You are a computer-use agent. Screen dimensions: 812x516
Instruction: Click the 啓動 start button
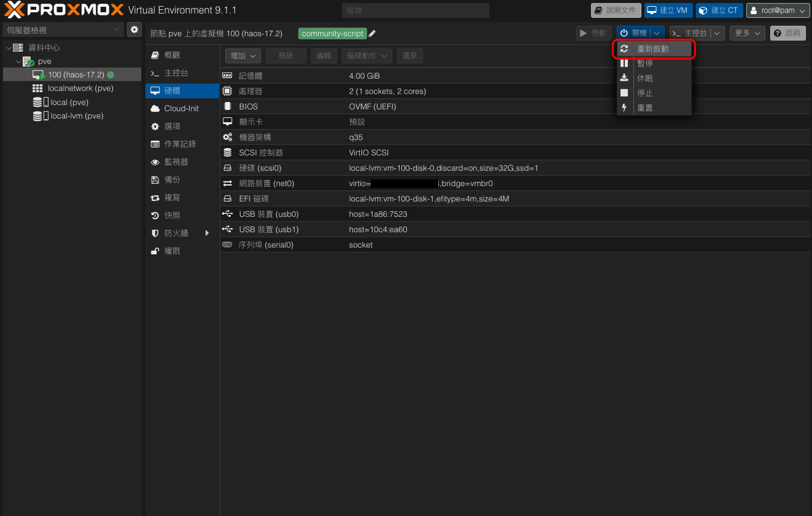pos(594,33)
